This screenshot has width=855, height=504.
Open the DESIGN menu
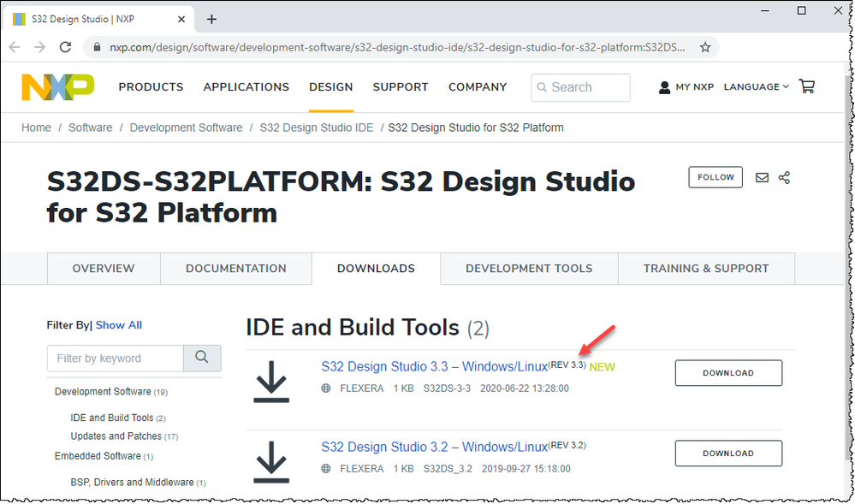(331, 87)
